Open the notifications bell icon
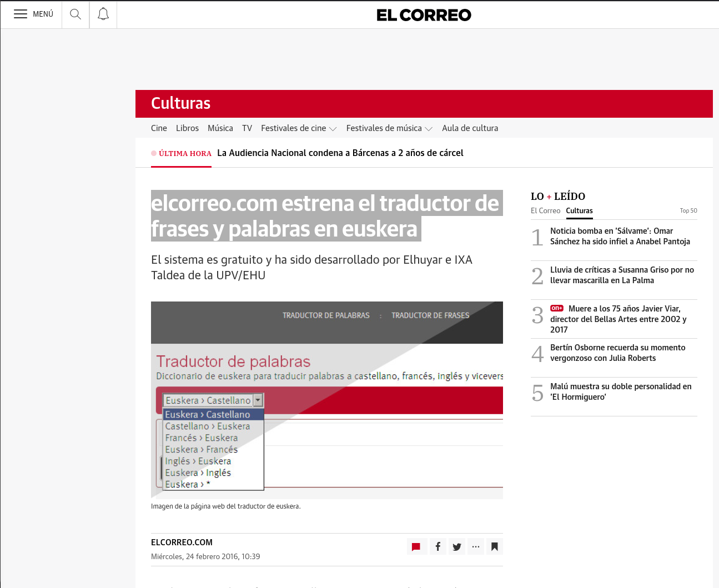Screen dimensions: 719x588 click(103, 14)
